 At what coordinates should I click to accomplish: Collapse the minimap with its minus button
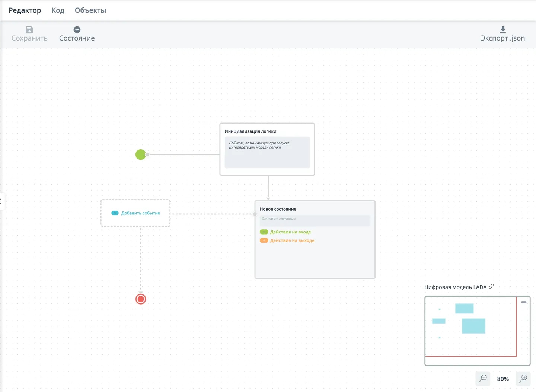(x=524, y=302)
